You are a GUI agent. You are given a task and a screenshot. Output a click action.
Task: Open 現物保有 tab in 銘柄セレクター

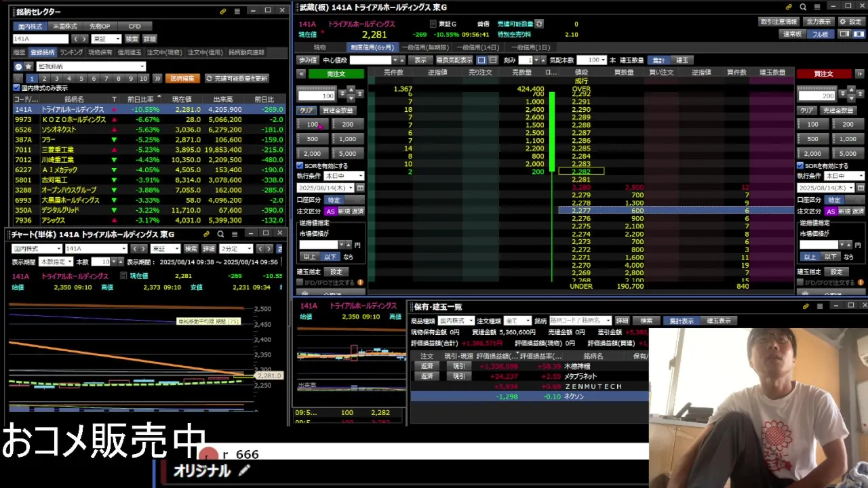(x=100, y=52)
